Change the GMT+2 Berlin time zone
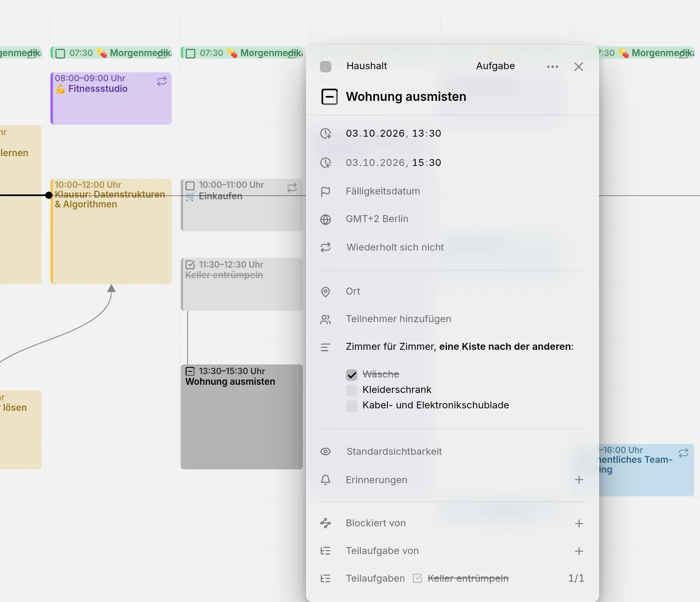700x602 pixels. pyautogui.click(x=377, y=219)
